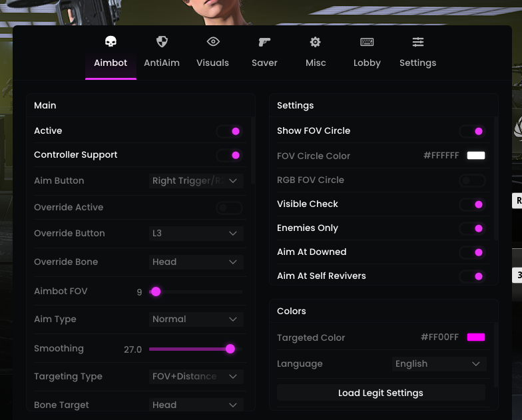Click the magenta Targeted Color swatch

[476, 337]
